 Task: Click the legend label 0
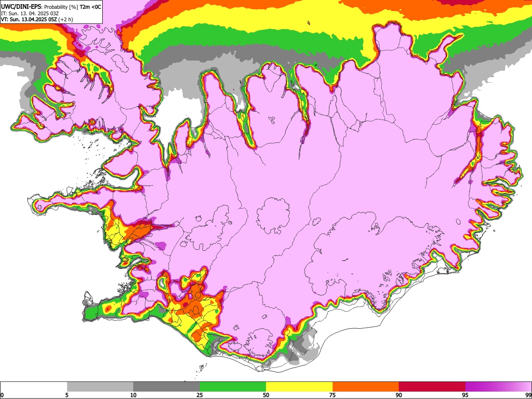click(x=2, y=395)
